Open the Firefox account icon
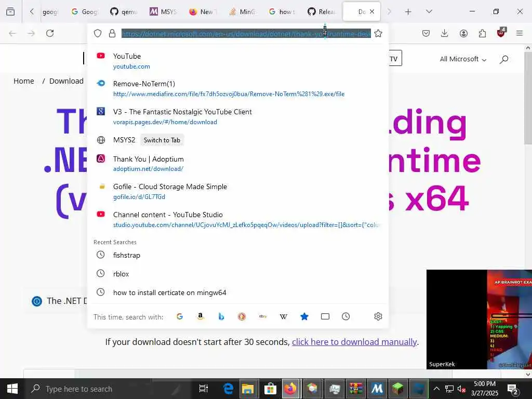 [x=463, y=33]
